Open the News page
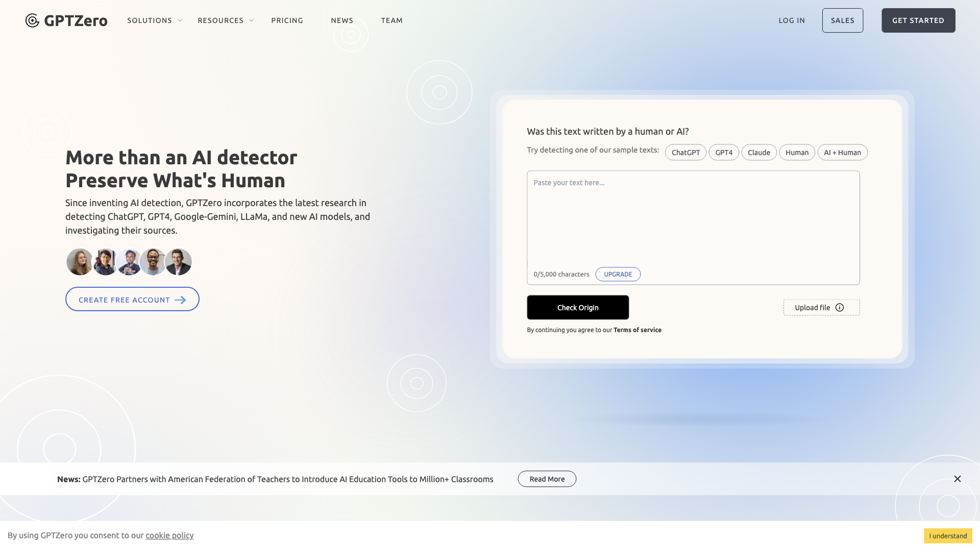Image resolution: width=980 pixels, height=551 pixels. (x=342, y=20)
